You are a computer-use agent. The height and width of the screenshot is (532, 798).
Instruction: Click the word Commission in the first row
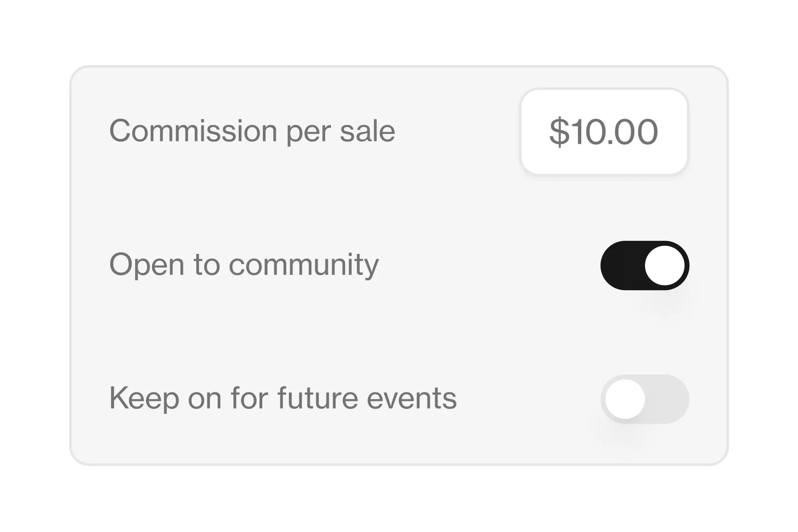point(193,131)
